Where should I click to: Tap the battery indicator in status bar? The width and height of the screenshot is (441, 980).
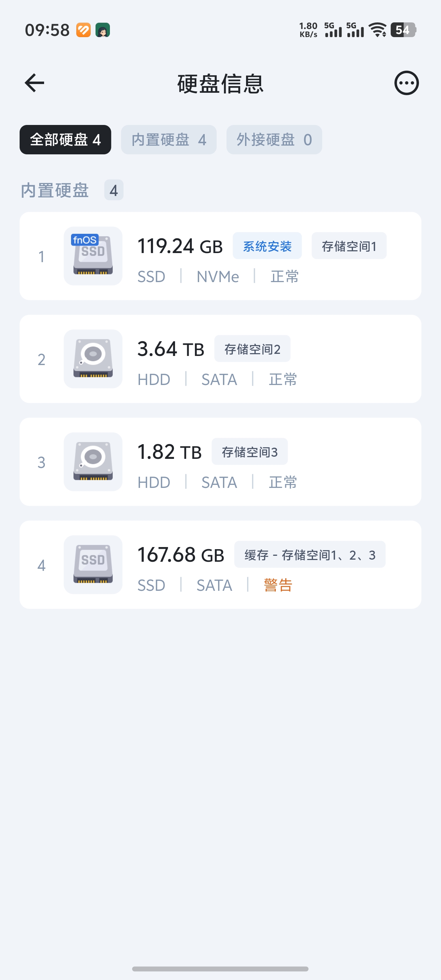tap(403, 30)
